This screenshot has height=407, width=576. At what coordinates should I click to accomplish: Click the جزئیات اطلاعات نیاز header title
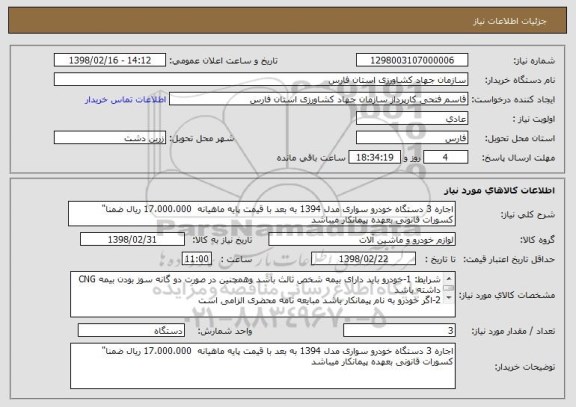pos(510,21)
